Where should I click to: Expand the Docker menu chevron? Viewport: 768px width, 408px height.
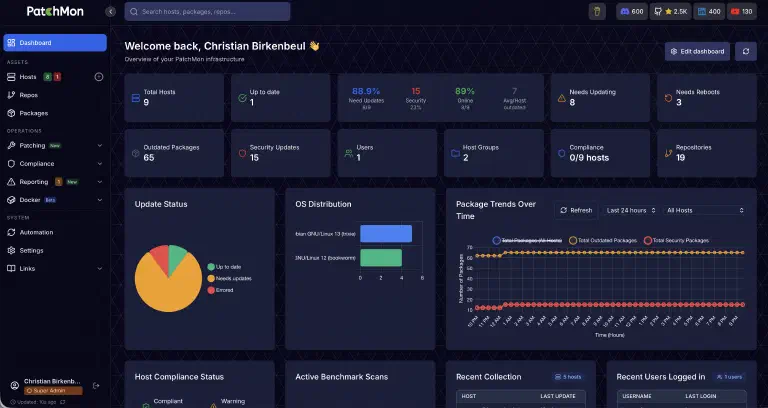(99, 200)
